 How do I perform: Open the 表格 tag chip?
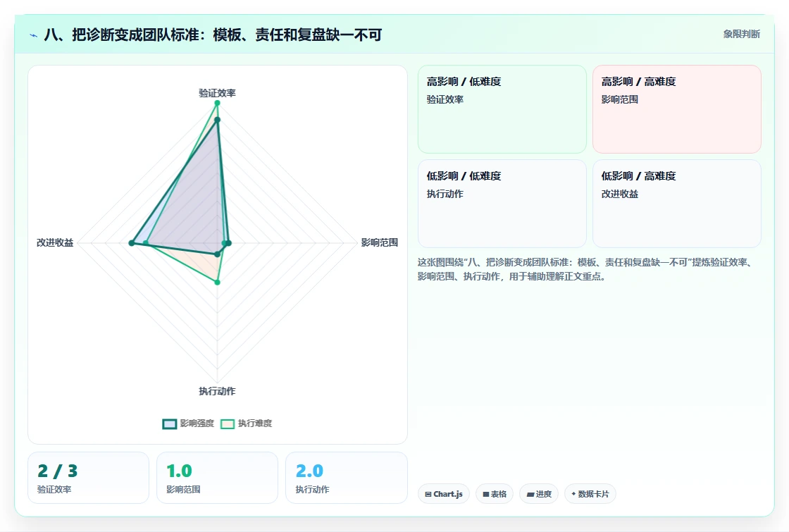tap(495, 494)
